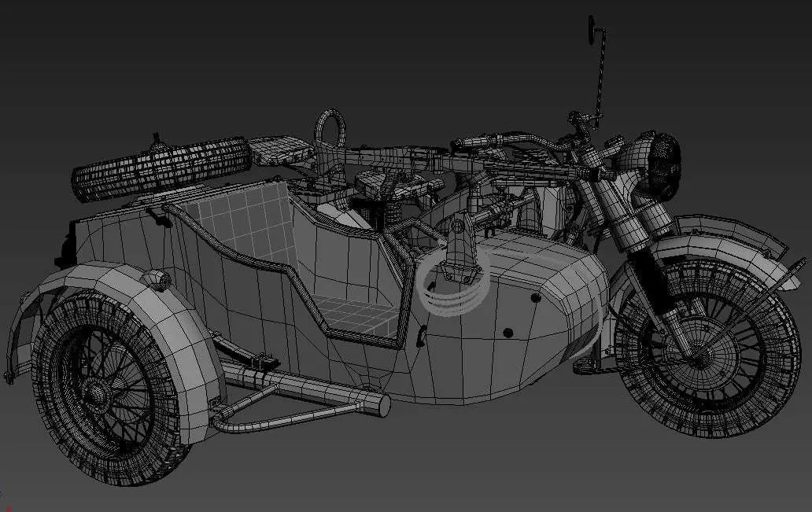
Task: Select the sidecar wheel
Action: point(107,389)
